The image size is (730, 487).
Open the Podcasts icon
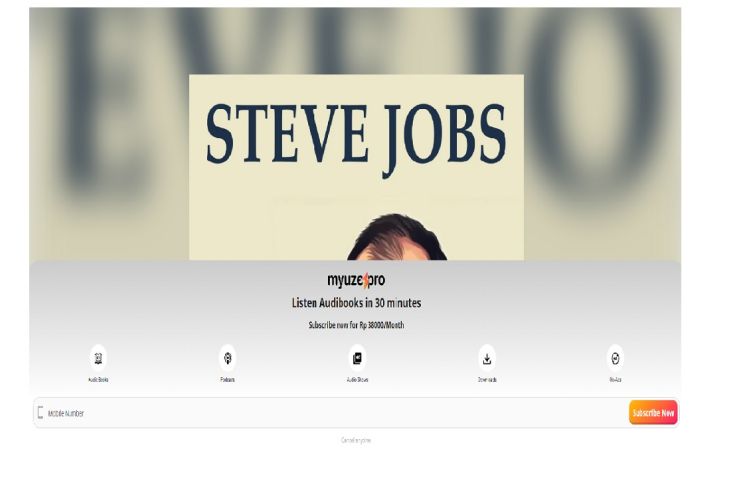(228, 358)
